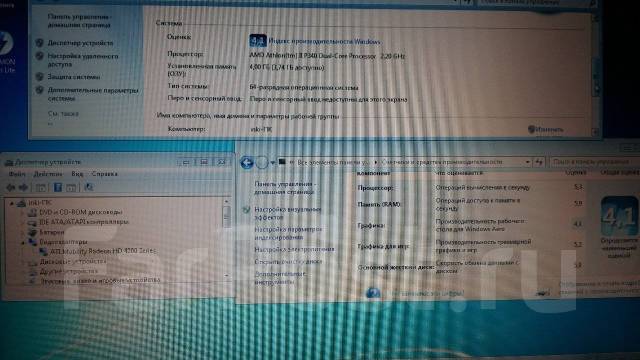Viewport: 640px width, 360px height.
Task: Click Forward button in Performance window
Action: pos(262,163)
